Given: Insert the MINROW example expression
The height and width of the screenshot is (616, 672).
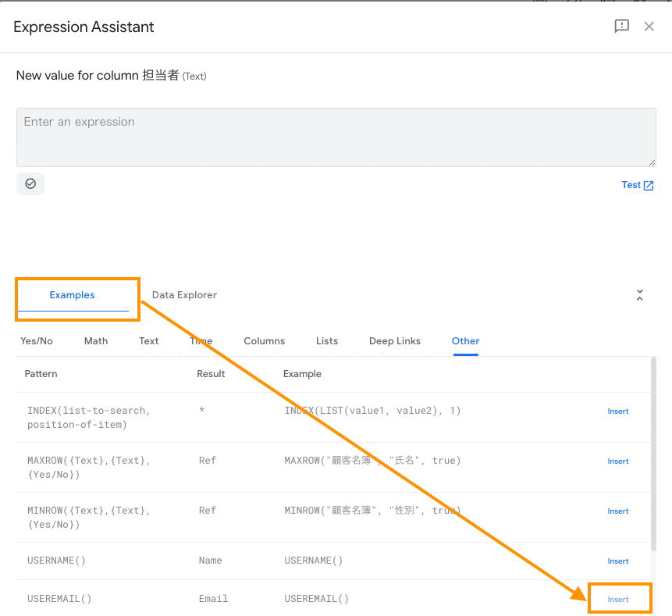Looking at the screenshot, I should (x=618, y=511).
